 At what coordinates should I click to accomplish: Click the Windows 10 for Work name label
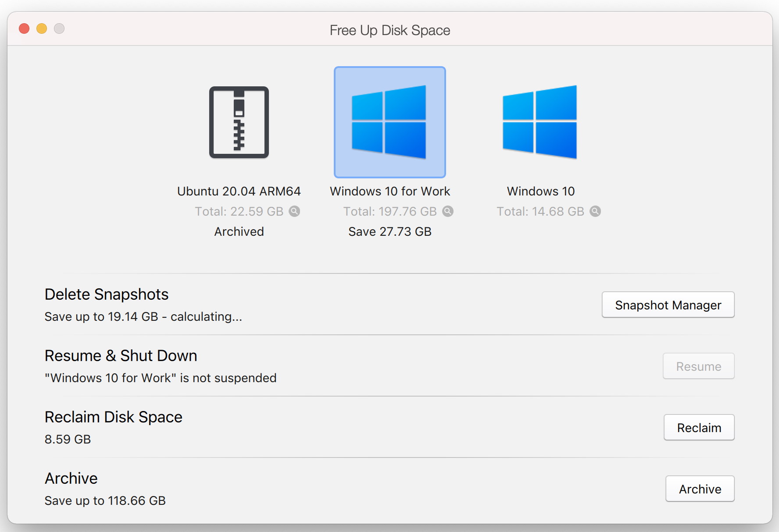pyautogui.click(x=389, y=192)
